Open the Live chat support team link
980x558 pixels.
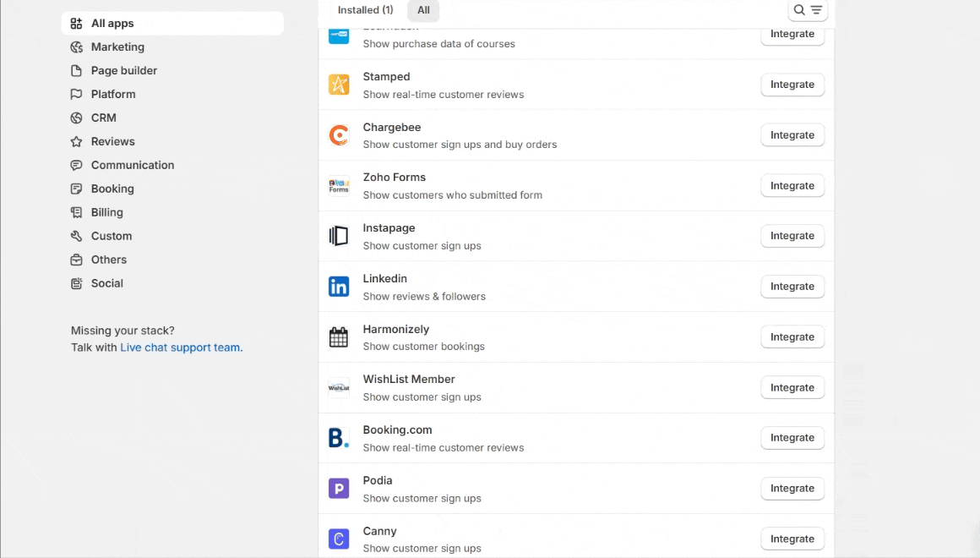coord(182,347)
